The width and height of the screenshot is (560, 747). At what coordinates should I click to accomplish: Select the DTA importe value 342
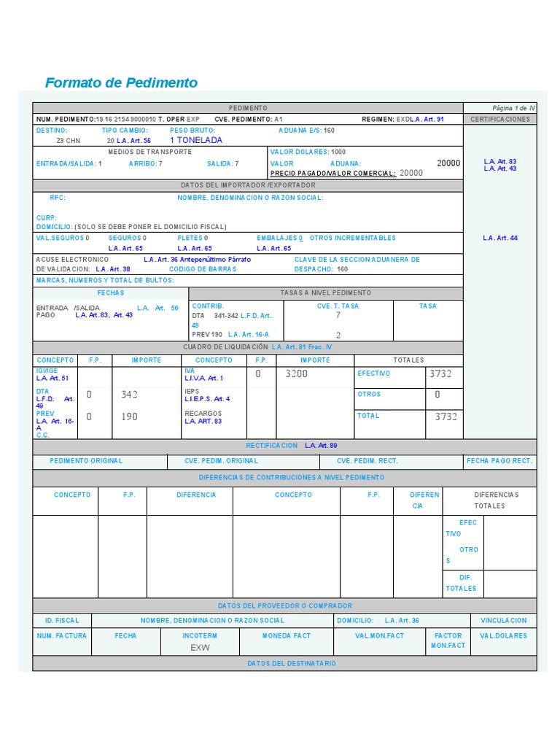point(130,395)
